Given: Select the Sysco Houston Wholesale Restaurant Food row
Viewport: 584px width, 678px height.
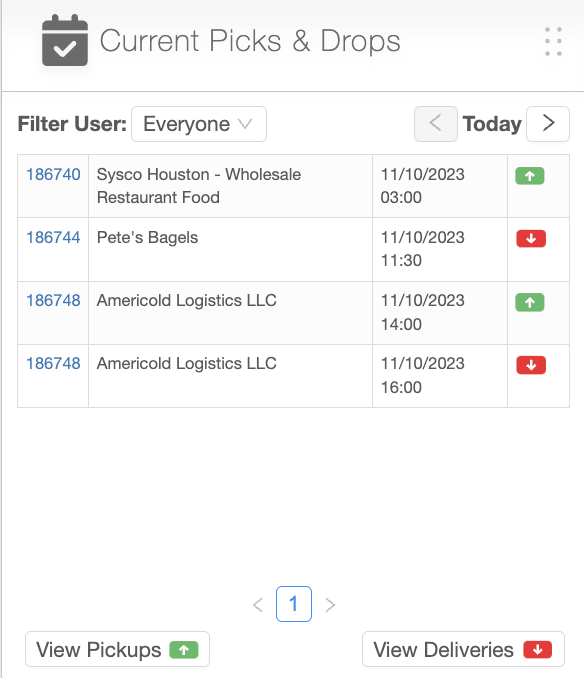Looking at the screenshot, I should coord(294,186).
